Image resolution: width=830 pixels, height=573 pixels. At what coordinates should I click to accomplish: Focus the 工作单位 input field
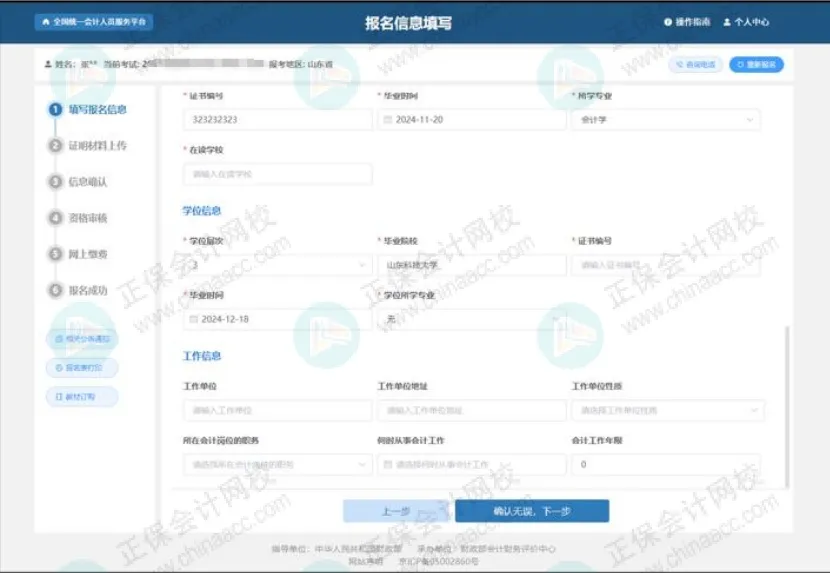click(278, 410)
